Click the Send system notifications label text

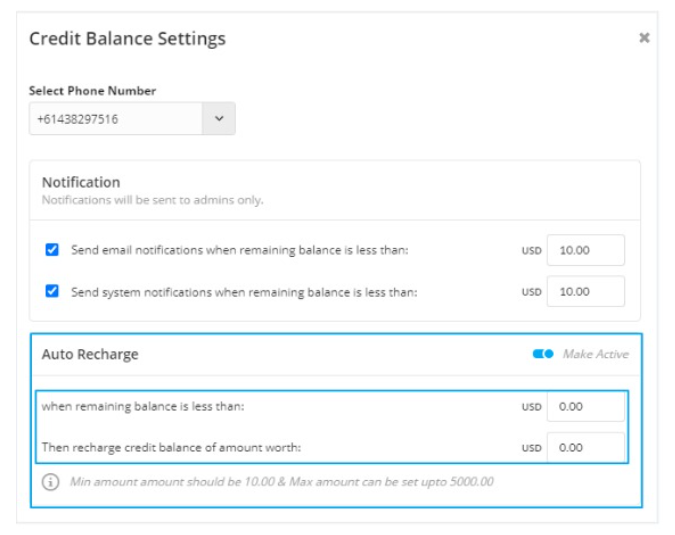pos(244,292)
